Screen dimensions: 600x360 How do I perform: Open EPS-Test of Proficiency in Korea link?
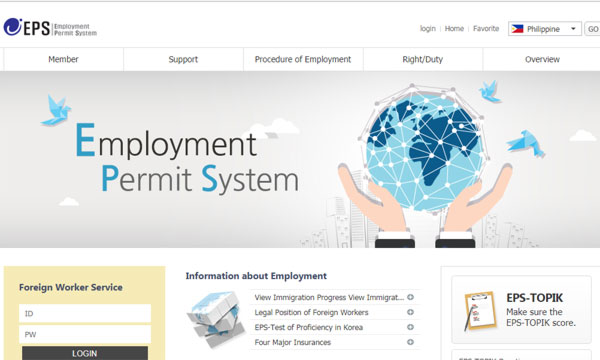309,327
